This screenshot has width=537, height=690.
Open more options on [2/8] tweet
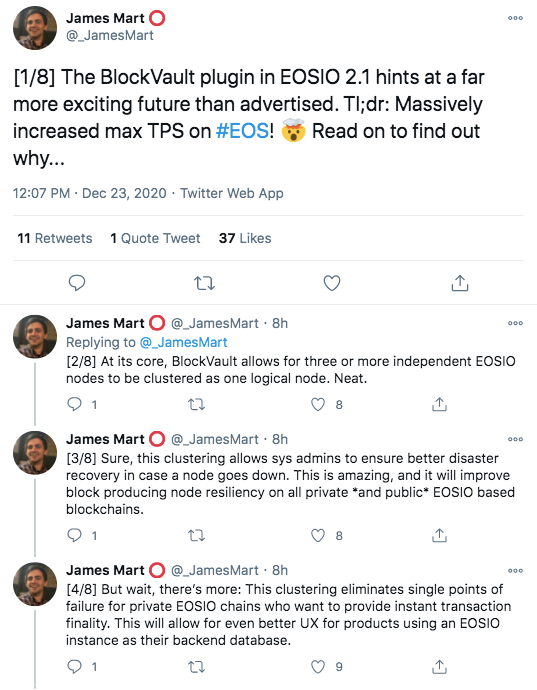tap(515, 323)
